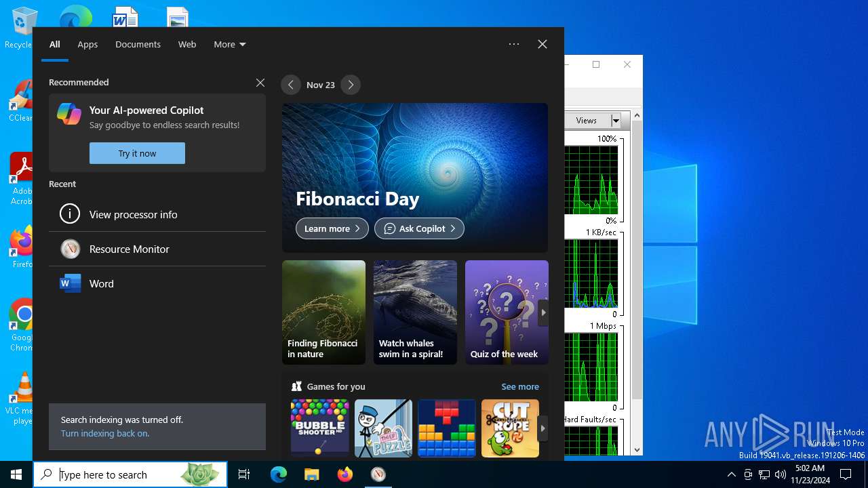
Task: Open search panel options ellipsis
Action: coord(514,44)
